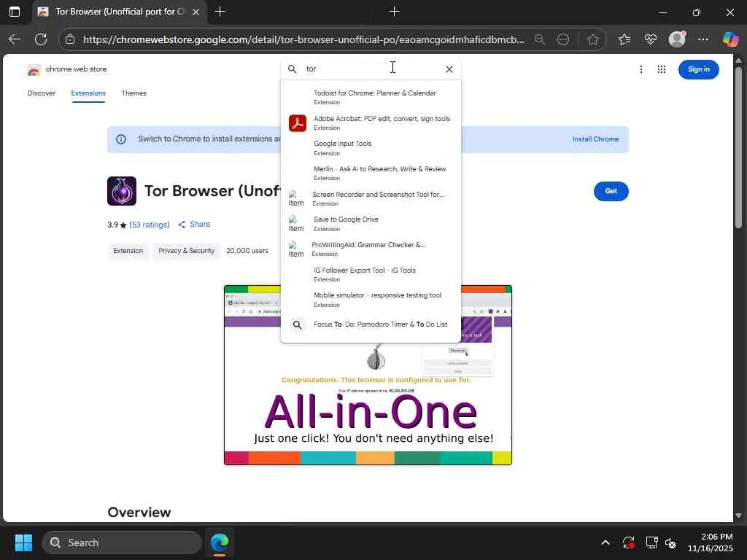The image size is (747, 560).
Task: Open the Windows Start menu
Action: coord(23,542)
